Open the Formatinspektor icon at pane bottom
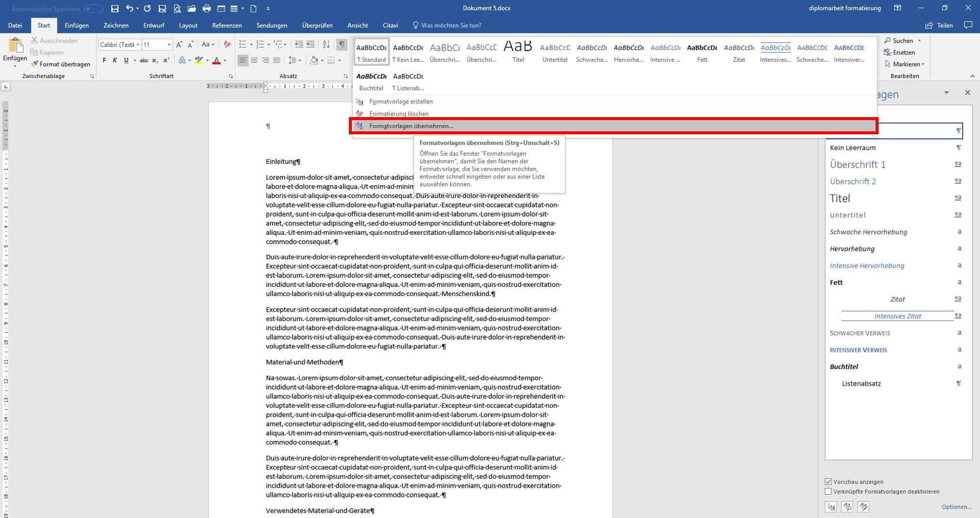Viewport: 980px width, 518px height. (x=847, y=507)
